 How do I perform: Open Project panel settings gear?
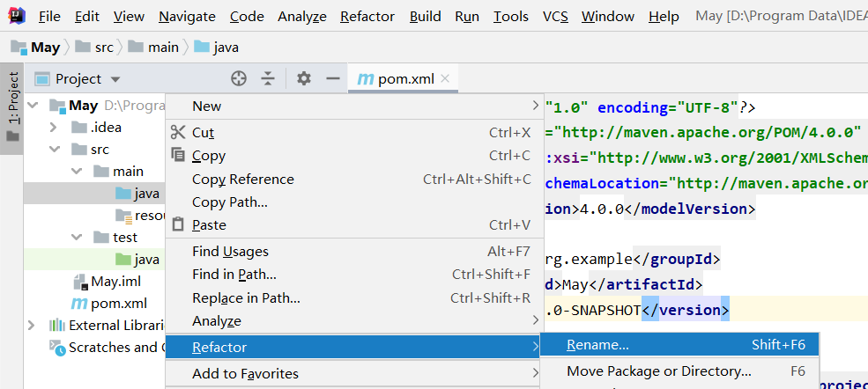(304, 78)
